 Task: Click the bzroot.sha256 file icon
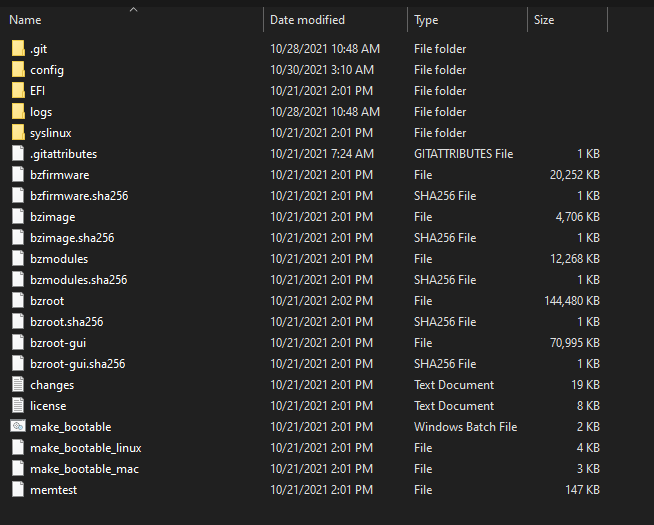tap(18, 321)
